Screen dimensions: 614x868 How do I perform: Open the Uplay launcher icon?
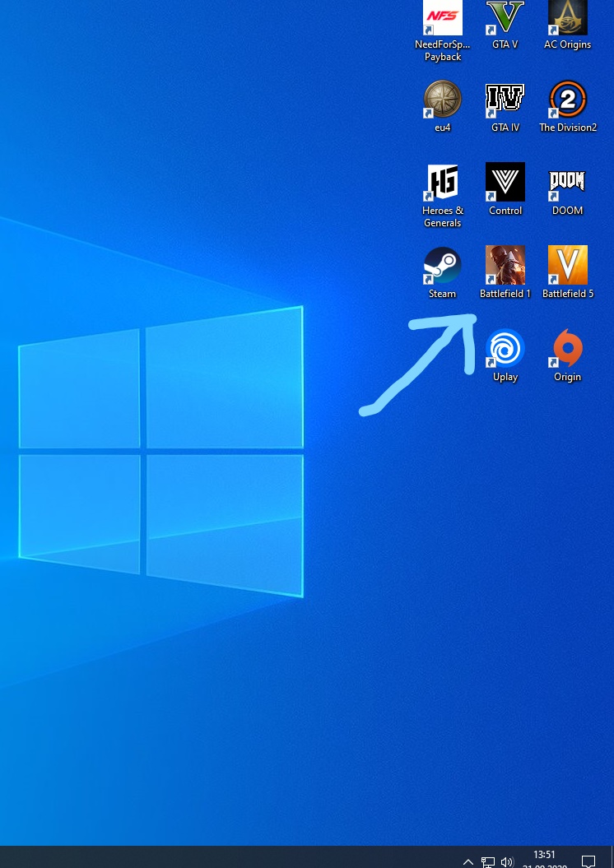(x=505, y=348)
